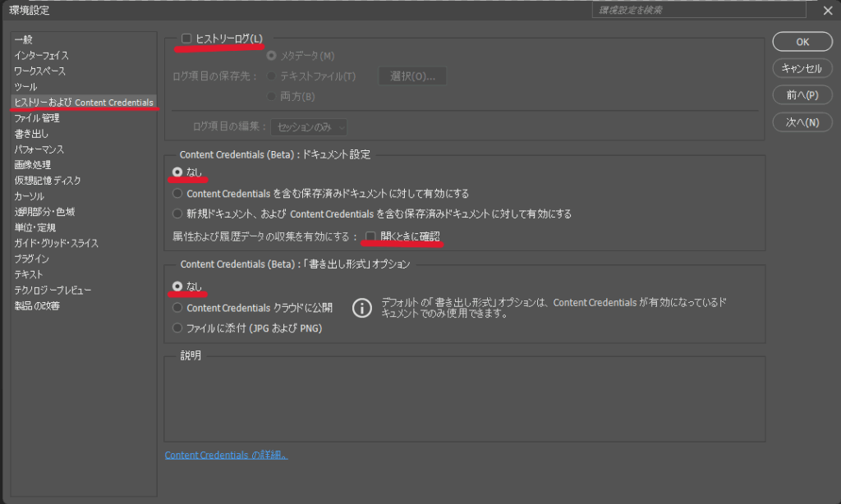
Task: Open the 仮想記憶ディスク category
Action: point(47,181)
